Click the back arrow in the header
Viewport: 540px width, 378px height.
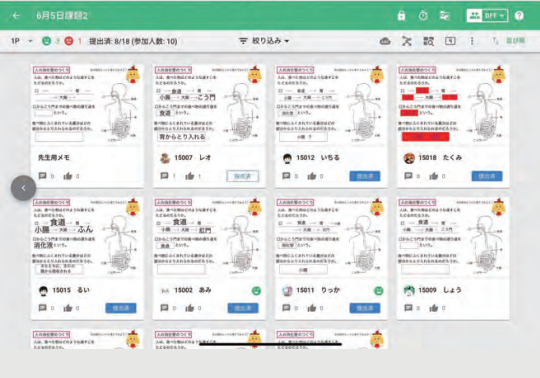[x=16, y=15]
